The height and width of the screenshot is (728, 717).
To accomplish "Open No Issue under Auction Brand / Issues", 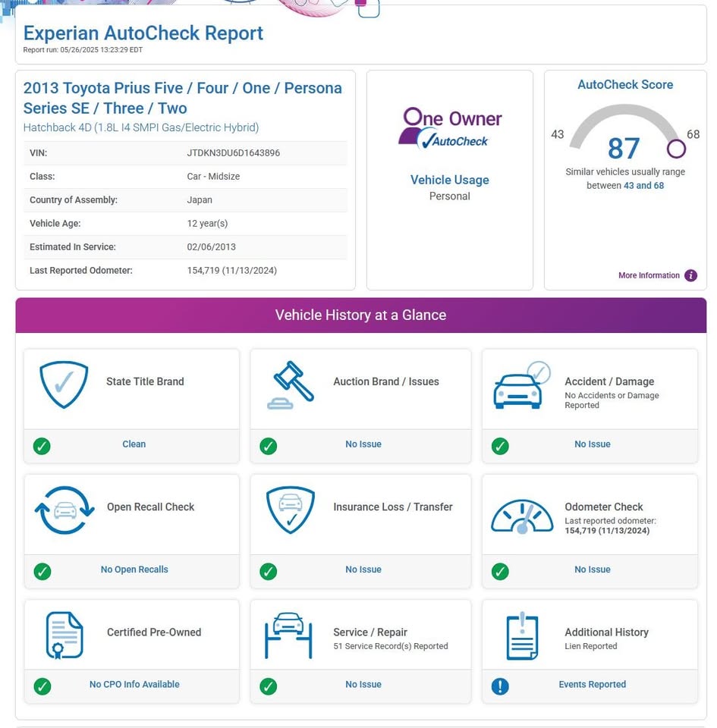I will click(363, 444).
